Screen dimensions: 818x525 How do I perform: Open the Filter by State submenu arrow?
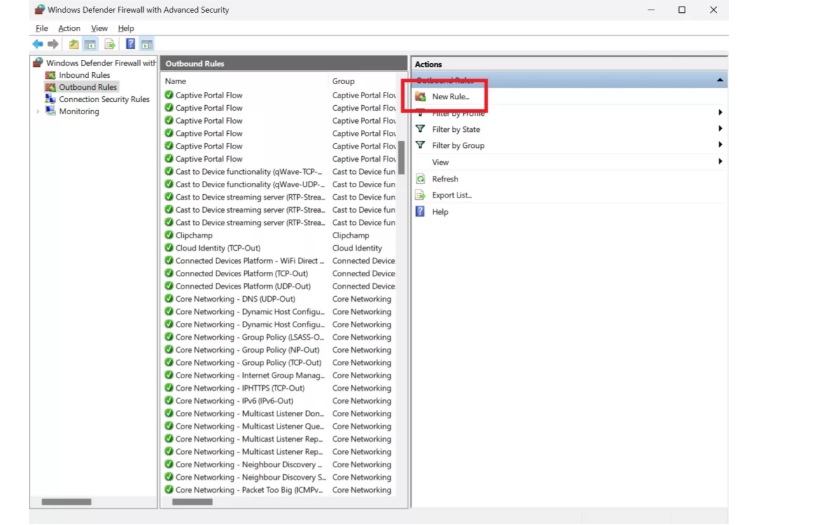click(720, 128)
